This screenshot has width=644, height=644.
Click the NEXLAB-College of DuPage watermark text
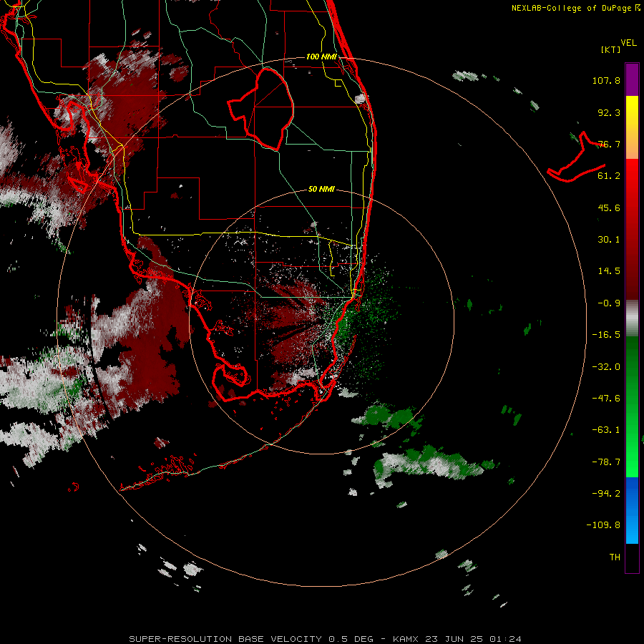tap(576, 8)
